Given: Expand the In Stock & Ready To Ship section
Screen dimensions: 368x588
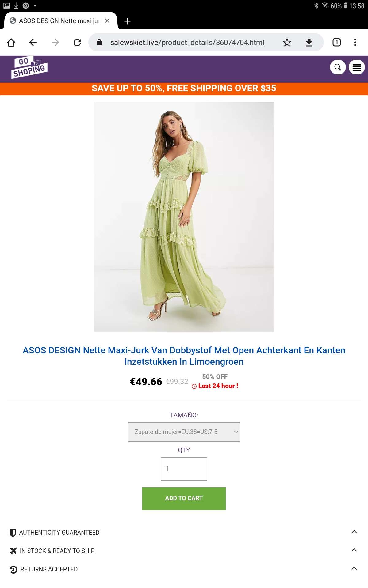Looking at the screenshot, I should (184, 551).
